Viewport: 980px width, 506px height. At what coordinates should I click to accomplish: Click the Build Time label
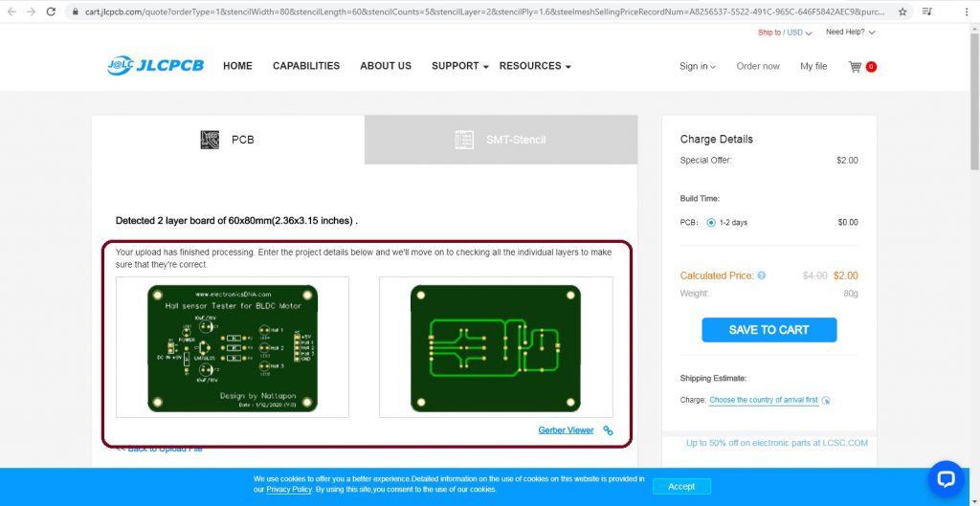click(700, 199)
